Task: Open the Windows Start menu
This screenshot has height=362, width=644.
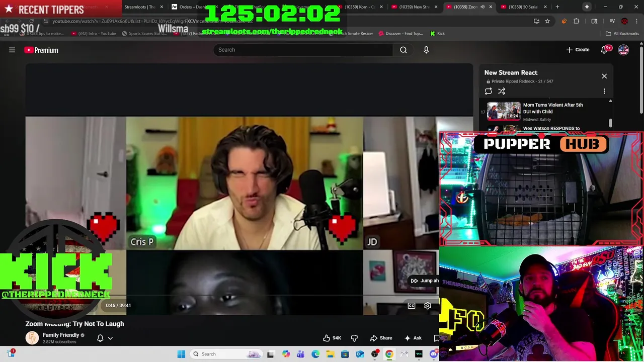Action: point(181,354)
